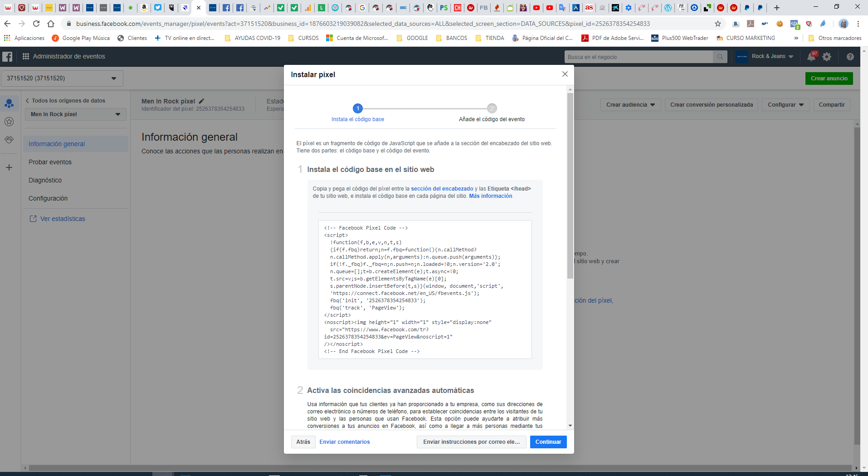Image resolution: width=868 pixels, height=476 pixels.
Task: Edit pixel name pencil icon
Action: click(x=201, y=101)
